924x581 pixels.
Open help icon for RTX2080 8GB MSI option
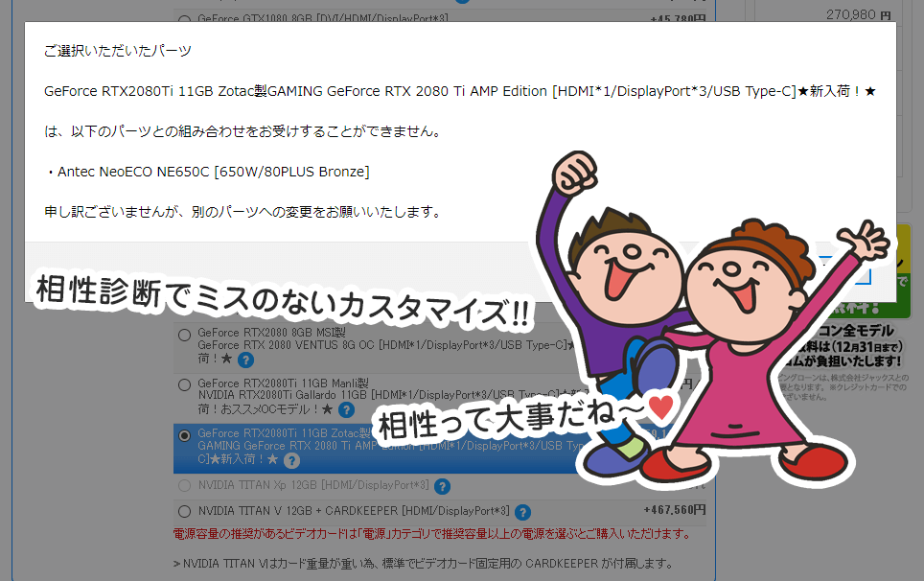click(245, 360)
